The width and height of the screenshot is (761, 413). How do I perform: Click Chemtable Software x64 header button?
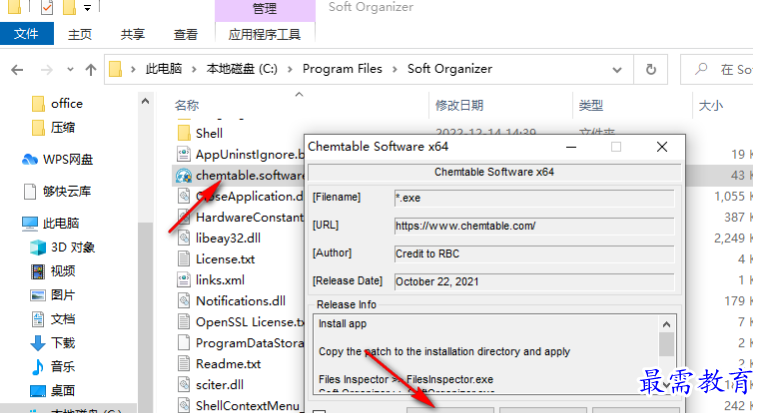(494, 172)
